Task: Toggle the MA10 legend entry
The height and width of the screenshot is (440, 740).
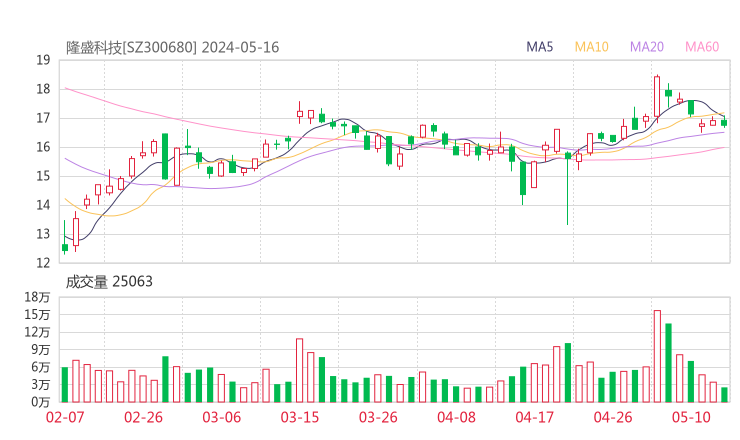Action: (x=591, y=47)
